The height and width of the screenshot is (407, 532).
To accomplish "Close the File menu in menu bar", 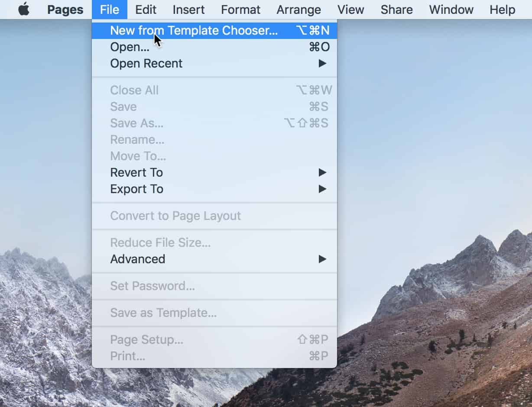I will pos(110,10).
